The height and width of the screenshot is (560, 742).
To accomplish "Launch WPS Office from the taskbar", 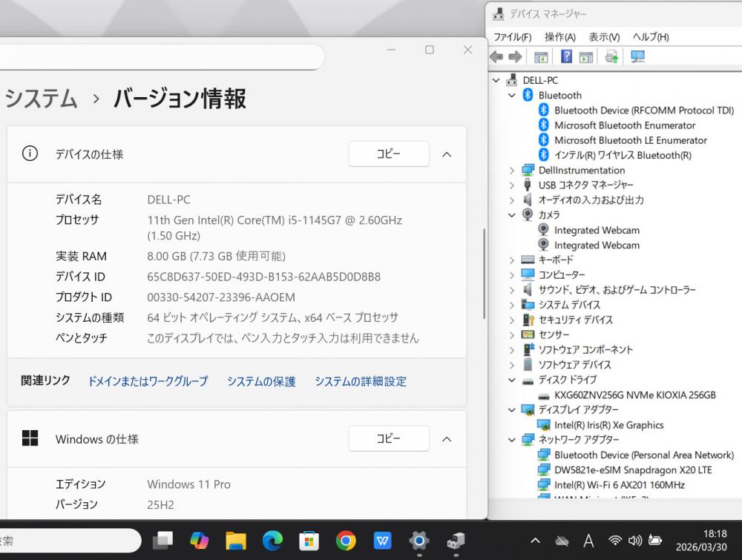I will (x=382, y=541).
